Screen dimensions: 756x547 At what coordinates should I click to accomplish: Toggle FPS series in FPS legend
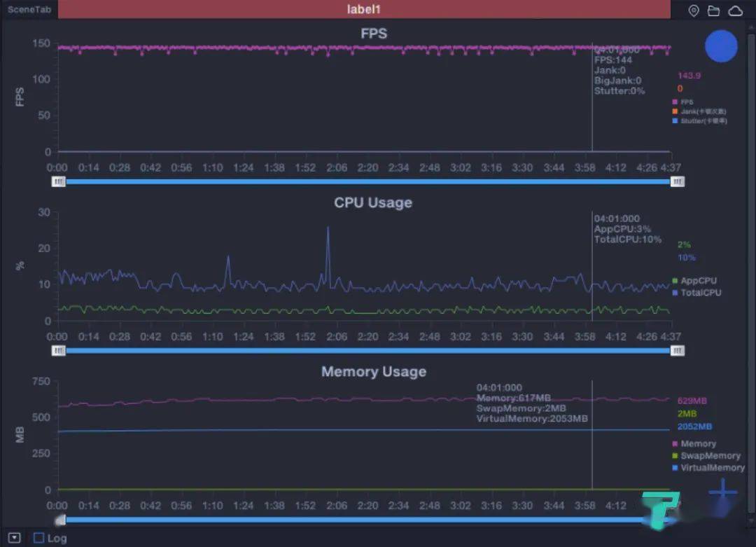click(x=682, y=102)
